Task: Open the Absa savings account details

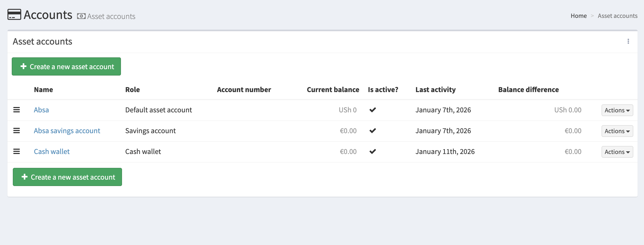Action: (67, 131)
